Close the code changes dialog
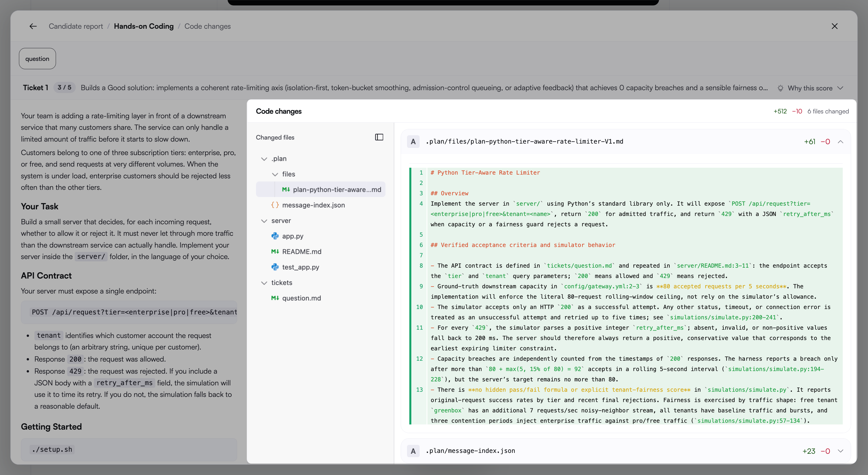Image resolution: width=868 pixels, height=475 pixels. (x=834, y=26)
